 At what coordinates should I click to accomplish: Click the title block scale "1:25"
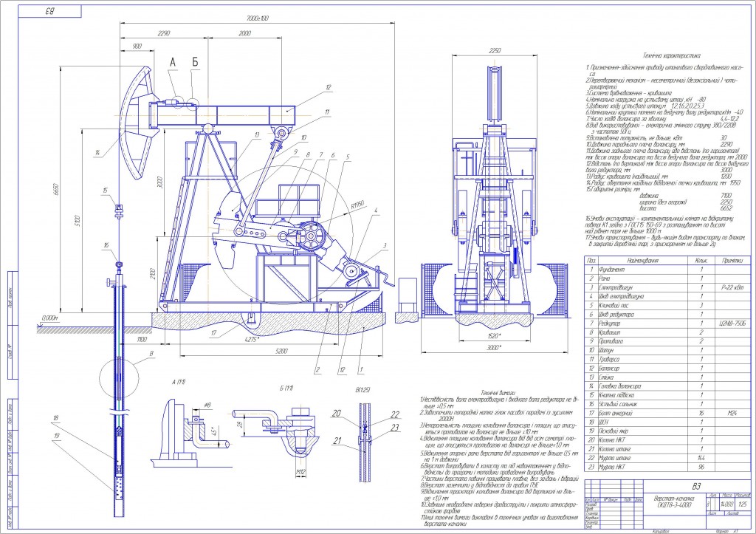pos(743,504)
